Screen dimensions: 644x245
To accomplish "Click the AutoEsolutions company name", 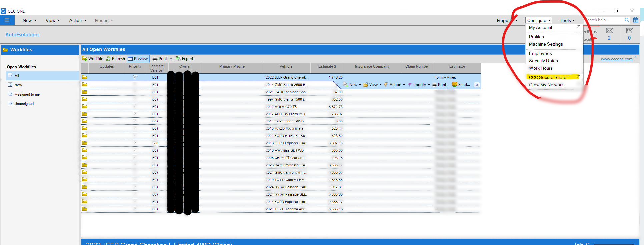I will pyautogui.click(x=22, y=35).
